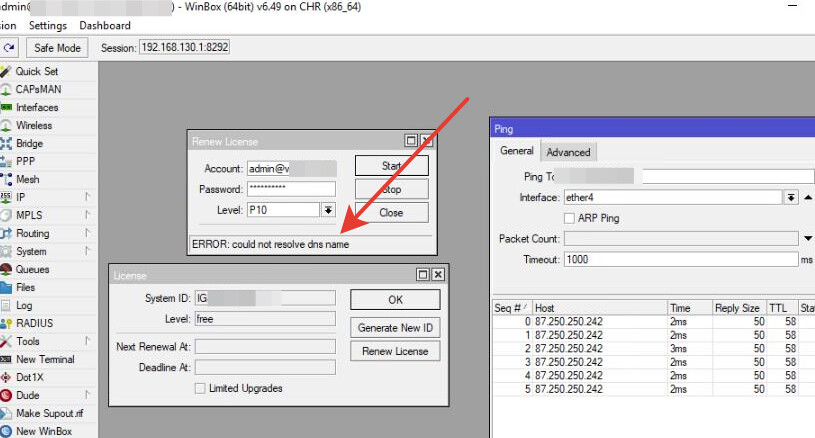
Task: Click the Packet Count input field
Action: pos(681,238)
